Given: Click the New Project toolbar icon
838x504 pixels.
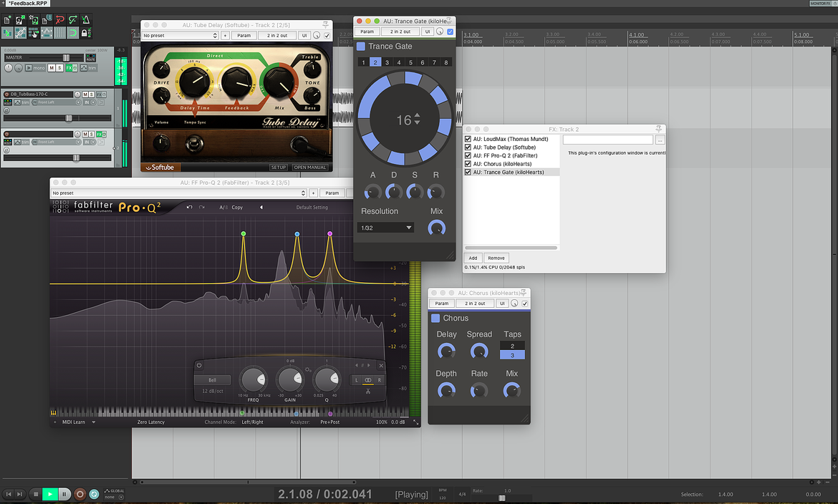Looking at the screenshot, I should click(7, 20).
